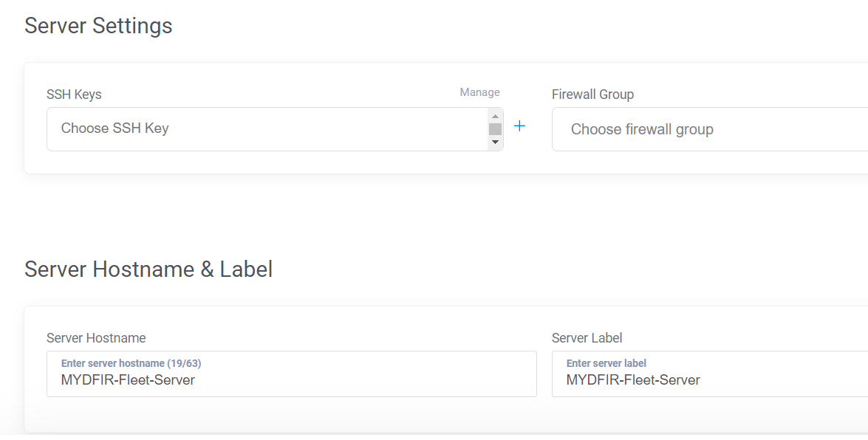This screenshot has width=868, height=440.
Task: Click empty space right of Choose SSH Key
Action: pyautogui.click(x=327, y=128)
